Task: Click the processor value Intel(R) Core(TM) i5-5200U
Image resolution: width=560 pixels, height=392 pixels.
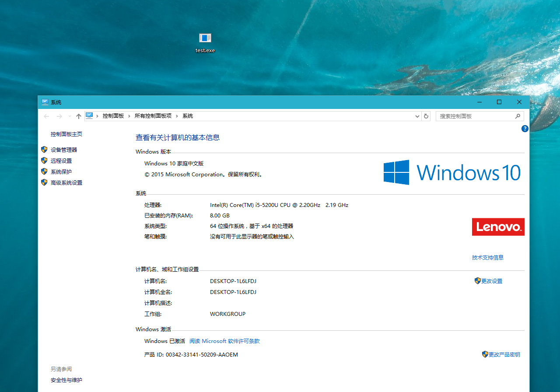Action: (279, 205)
